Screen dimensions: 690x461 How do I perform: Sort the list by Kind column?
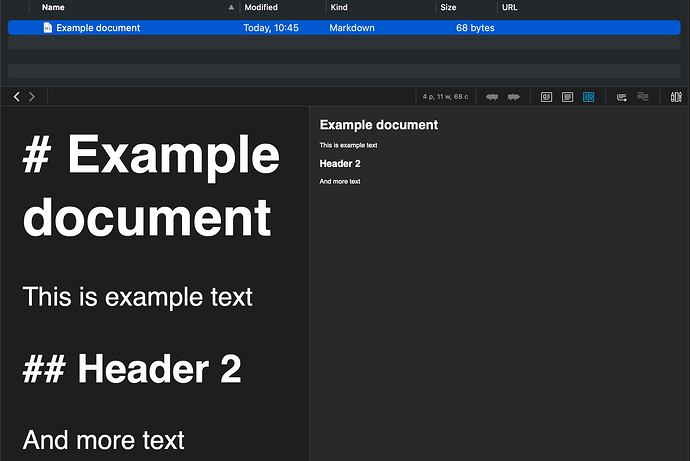click(339, 7)
